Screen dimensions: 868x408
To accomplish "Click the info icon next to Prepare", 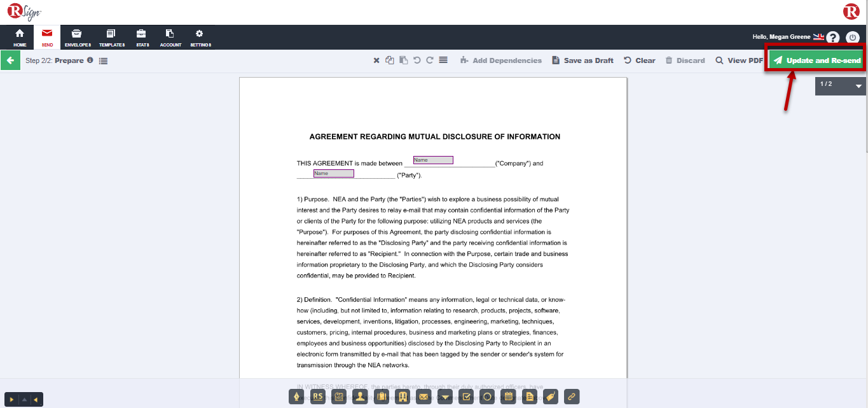I will pyautogui.click(x=90, y=60).
